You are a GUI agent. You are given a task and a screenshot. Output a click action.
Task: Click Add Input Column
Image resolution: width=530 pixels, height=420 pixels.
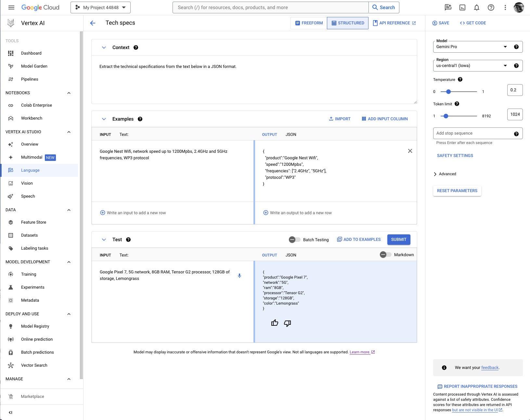coord(385,119)
